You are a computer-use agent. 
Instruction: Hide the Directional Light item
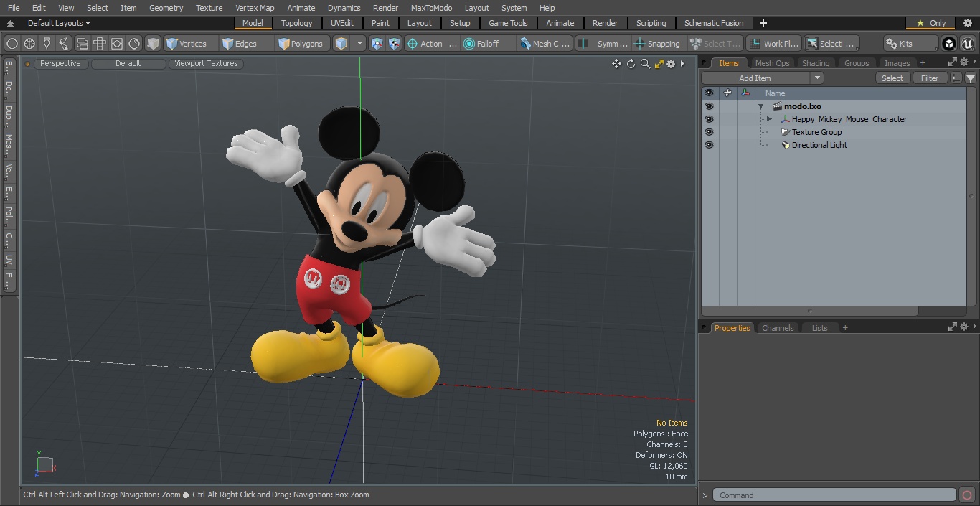[709, 145]
